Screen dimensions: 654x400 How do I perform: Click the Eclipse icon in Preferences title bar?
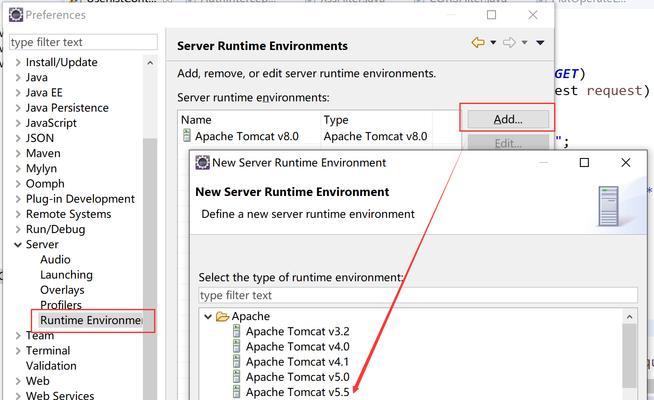(16, 15)
